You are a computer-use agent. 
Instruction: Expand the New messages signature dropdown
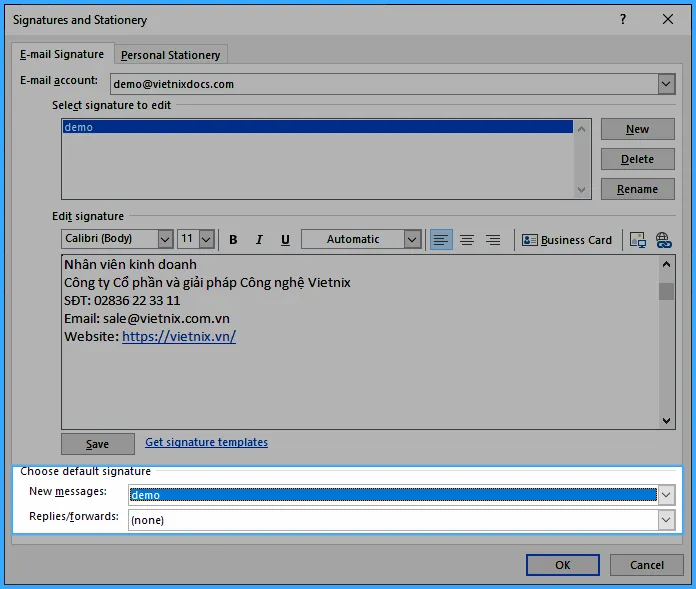(x=666, y=495)
